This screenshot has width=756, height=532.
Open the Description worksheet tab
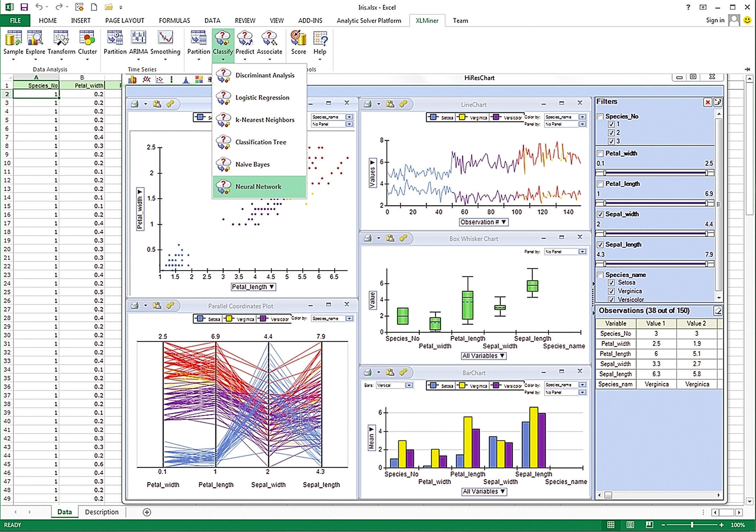[x=102, y=512]
